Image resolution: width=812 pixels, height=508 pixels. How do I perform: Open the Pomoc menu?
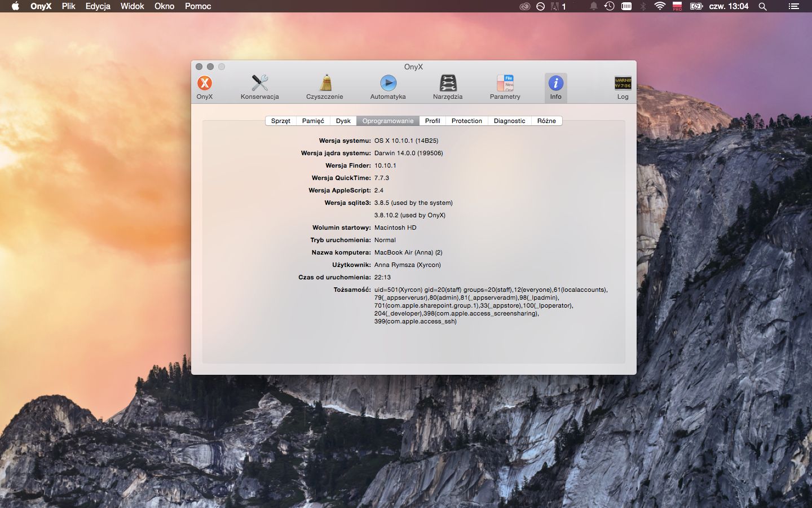click(198, 6)
